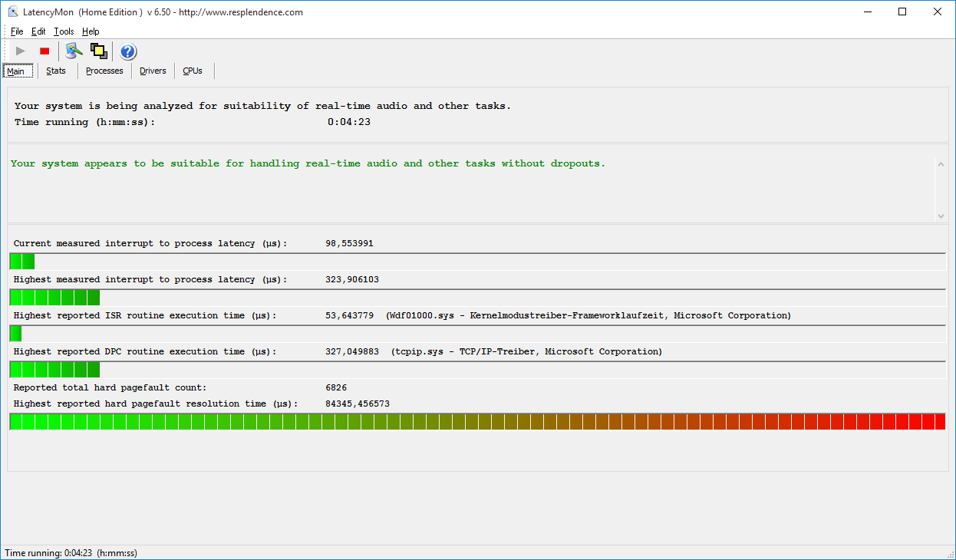Click the highest DPC routine execution bar
Viewport: 956px width, 560px height.
click(x=477, y=370)
